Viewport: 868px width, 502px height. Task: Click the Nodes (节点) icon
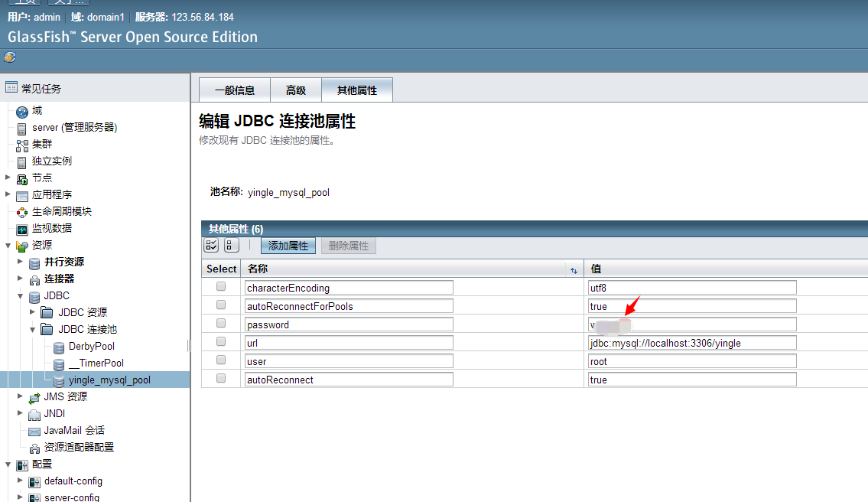22,179
